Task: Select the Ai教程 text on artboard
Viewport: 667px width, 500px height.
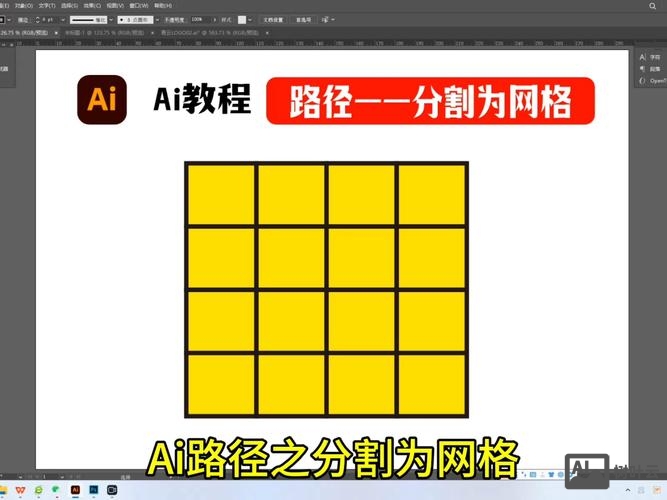Action: tap(202, 100)
